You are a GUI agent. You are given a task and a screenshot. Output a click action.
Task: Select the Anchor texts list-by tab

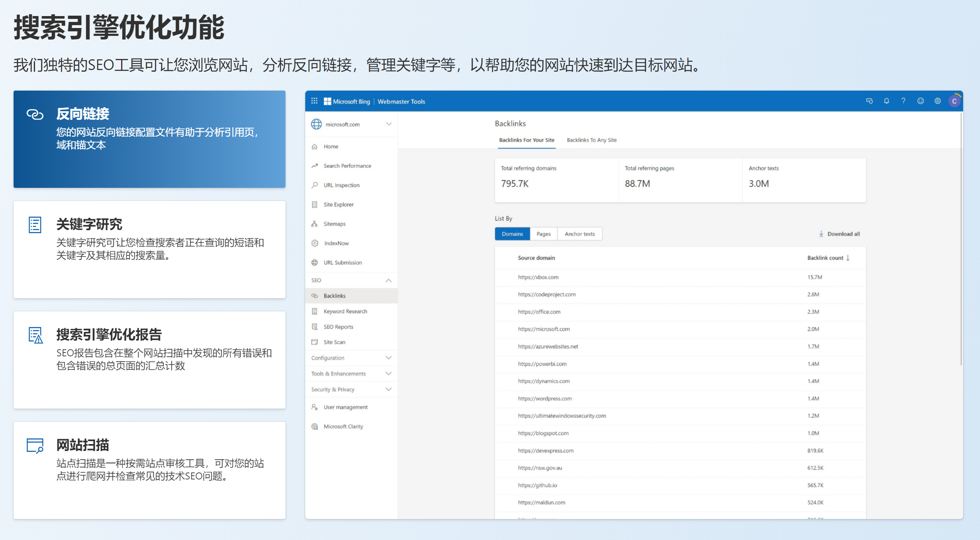580,234
